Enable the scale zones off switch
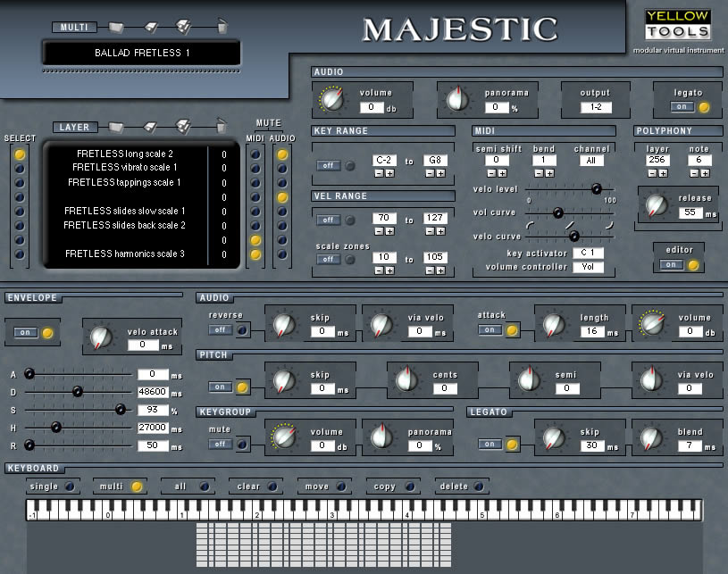Image resolution: width=728 pixels, height=574 pixels. 328,259
